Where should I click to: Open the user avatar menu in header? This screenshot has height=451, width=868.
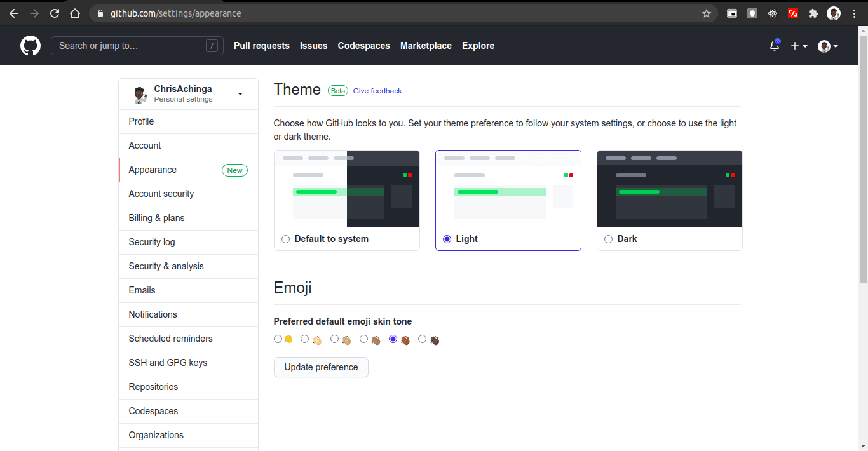pyautogui.click(x=828, y=46)
